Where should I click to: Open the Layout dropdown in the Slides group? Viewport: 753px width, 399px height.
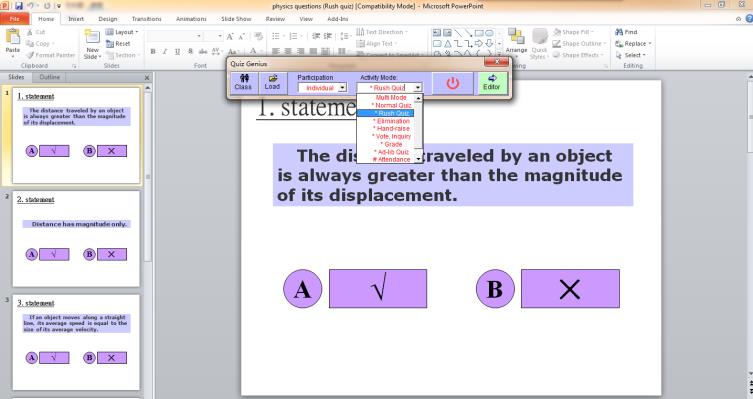[x=122, y=32]
